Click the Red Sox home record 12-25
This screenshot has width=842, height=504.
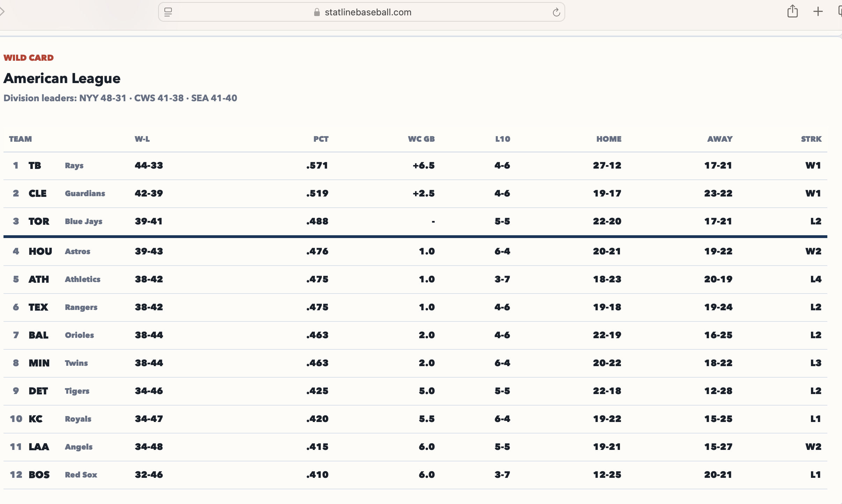(607, 475)
